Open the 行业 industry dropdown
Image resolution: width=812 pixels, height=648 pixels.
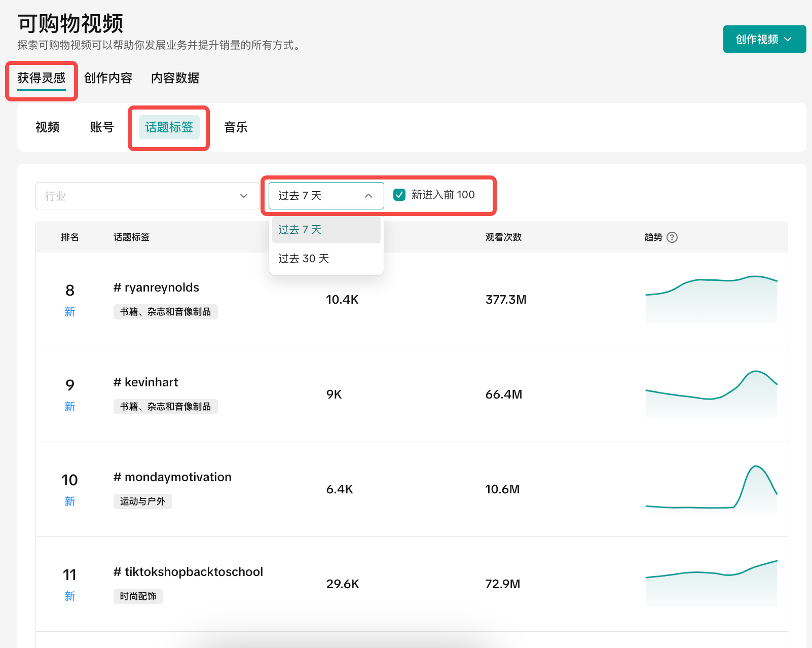146,196
